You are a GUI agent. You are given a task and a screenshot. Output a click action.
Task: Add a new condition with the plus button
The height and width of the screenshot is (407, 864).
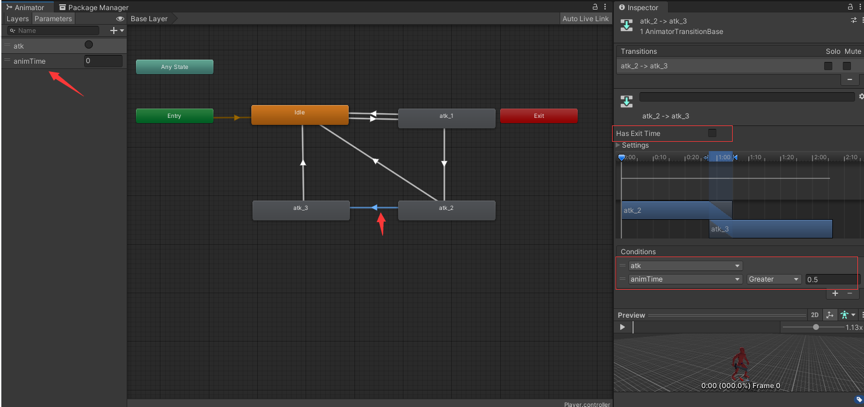[835, 294]
